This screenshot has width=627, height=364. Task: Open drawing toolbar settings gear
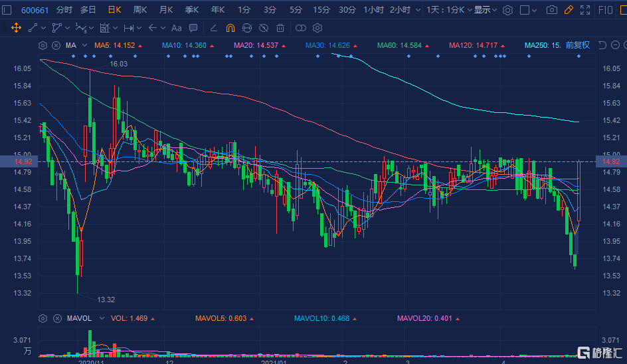pos(317,28)
